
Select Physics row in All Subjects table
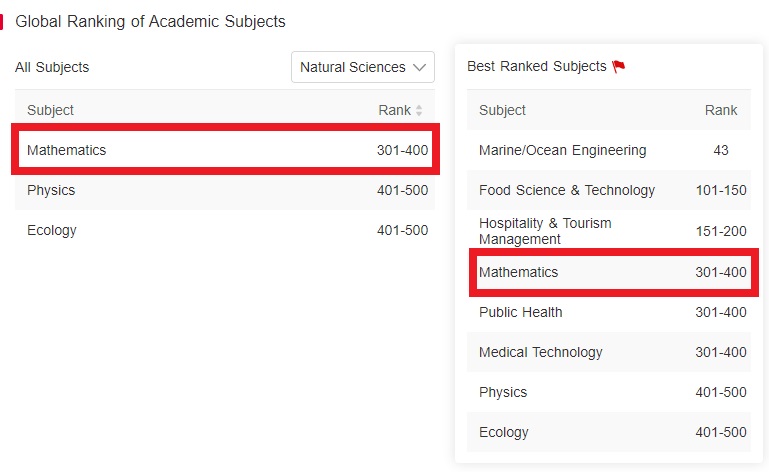[225, 190]
